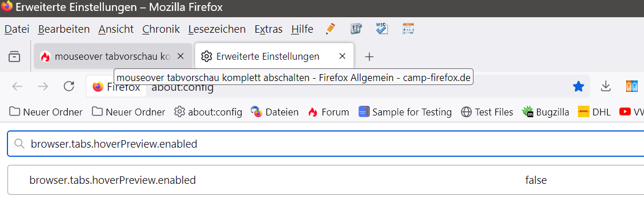Close the mouseover tabvorschau tab

point(180,56)
